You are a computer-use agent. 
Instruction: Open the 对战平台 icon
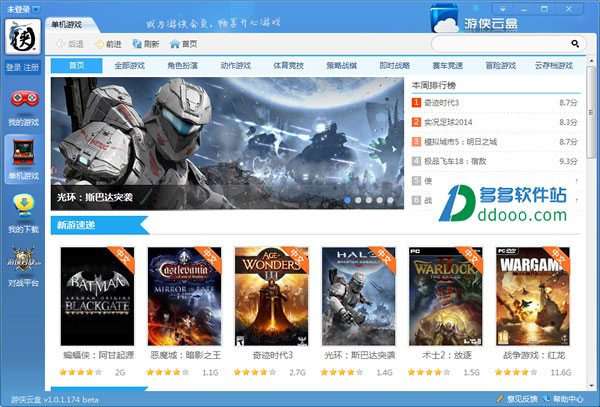coord(24,259)
